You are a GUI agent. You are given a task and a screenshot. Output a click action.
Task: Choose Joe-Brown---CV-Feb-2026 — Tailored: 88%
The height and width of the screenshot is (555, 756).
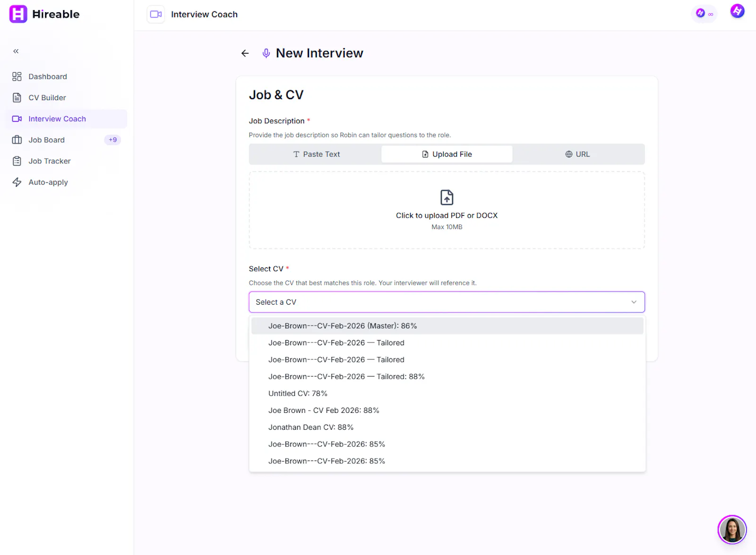coord(447,376)
